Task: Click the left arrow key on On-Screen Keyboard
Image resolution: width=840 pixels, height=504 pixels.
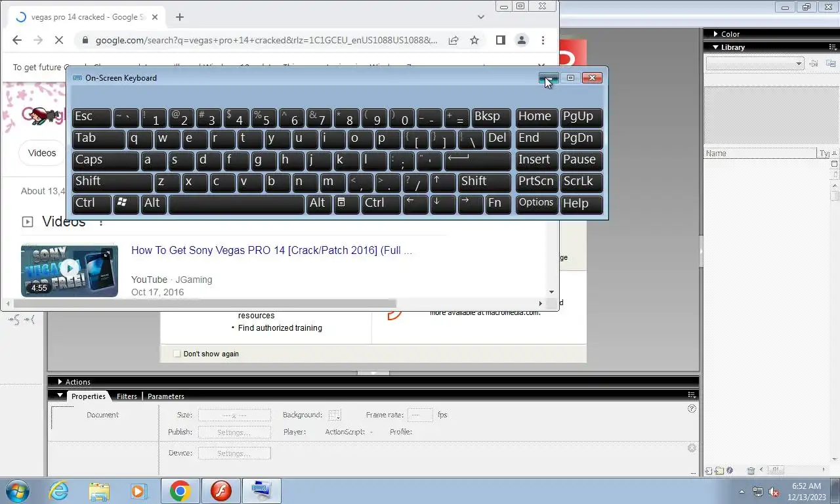Action: click(415, 203)
